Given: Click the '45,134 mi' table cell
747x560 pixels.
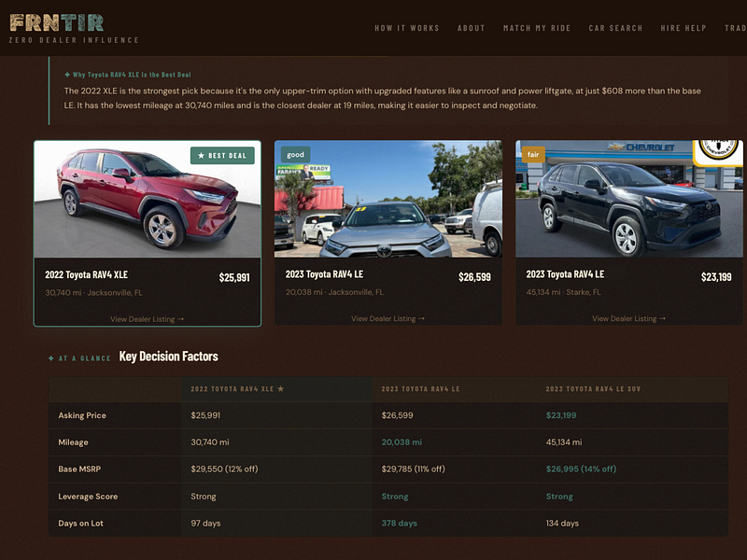Looking at the screenshot, I should pos(564,442).
